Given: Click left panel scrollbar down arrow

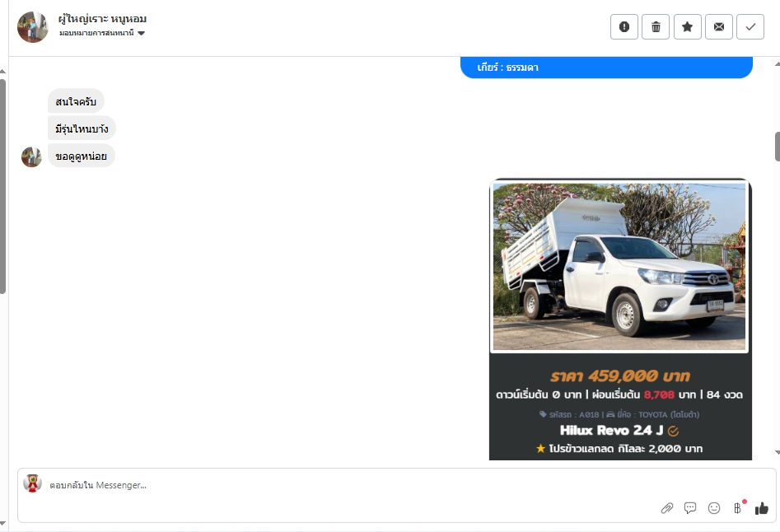Looking at the screenshot, I should 3,523.
